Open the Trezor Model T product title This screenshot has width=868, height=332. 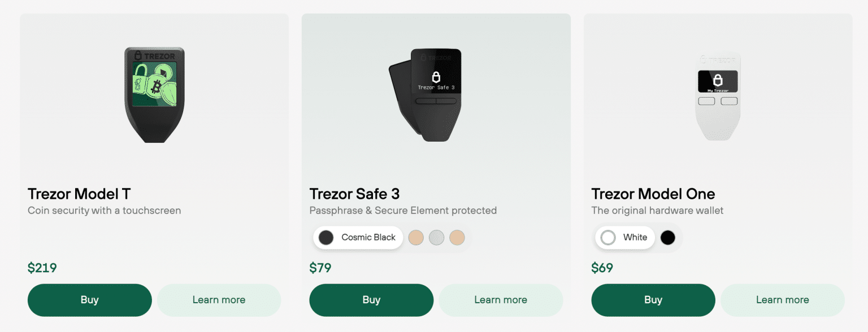coord(79,194)
